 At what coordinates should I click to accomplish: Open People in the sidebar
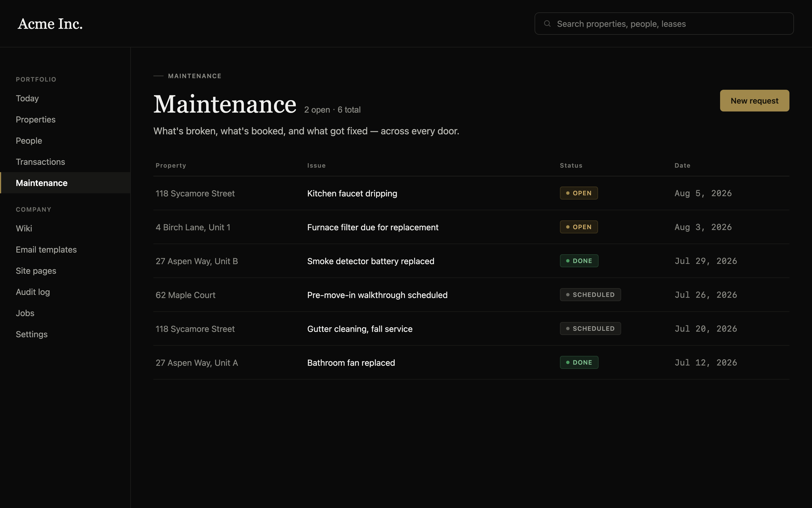click(29, 141)
